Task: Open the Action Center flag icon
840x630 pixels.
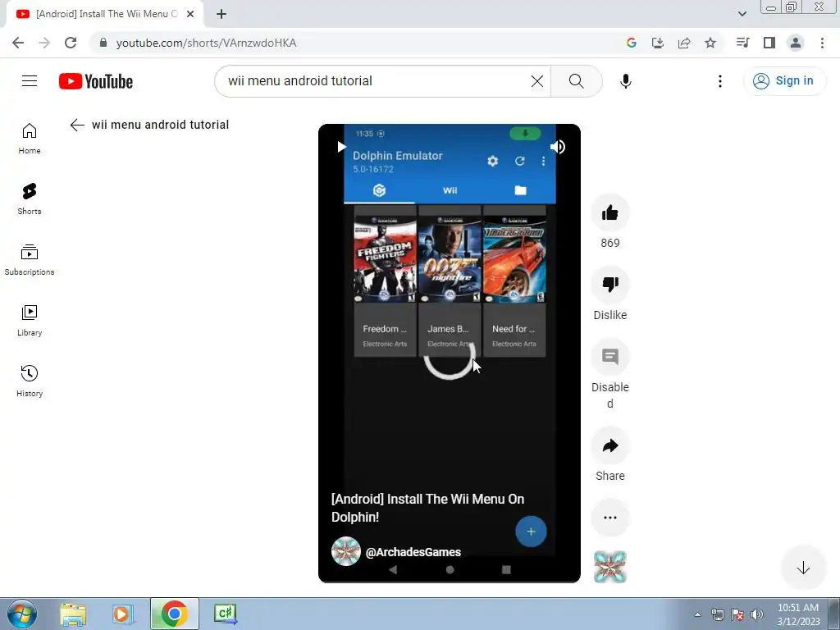Action: coord(737,614)
